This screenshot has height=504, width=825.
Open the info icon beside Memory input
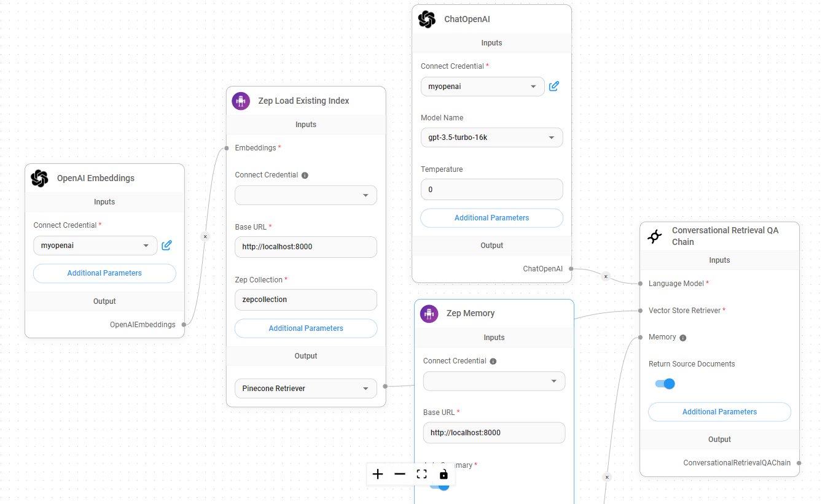pos(683,338)
